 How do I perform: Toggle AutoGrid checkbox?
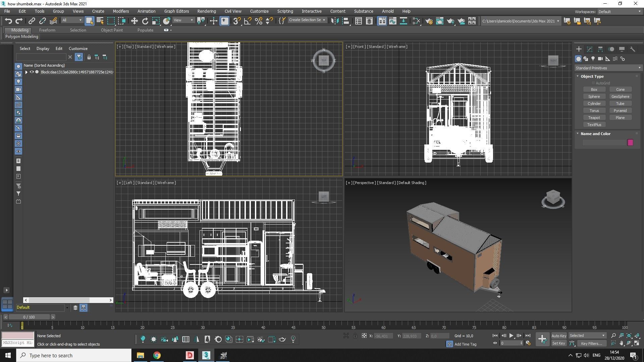[593, 83]
